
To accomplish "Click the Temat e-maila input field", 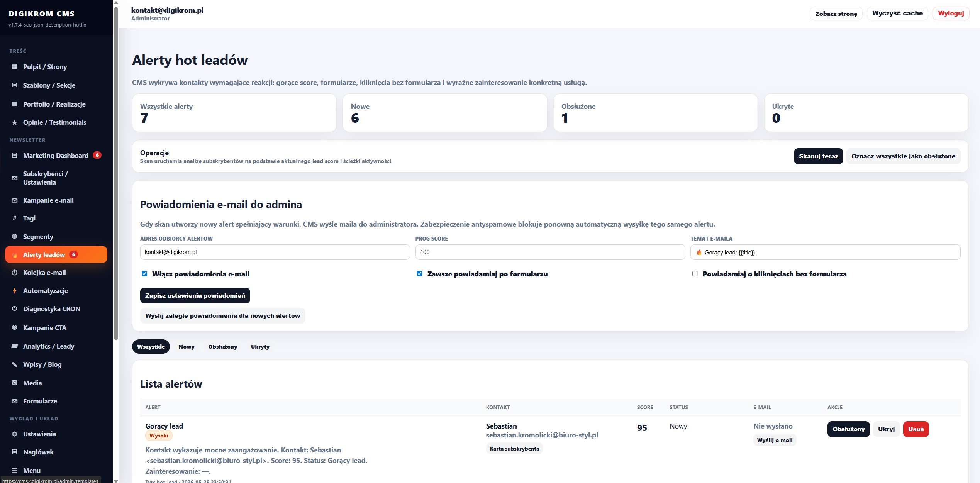I will click(825, 252).
